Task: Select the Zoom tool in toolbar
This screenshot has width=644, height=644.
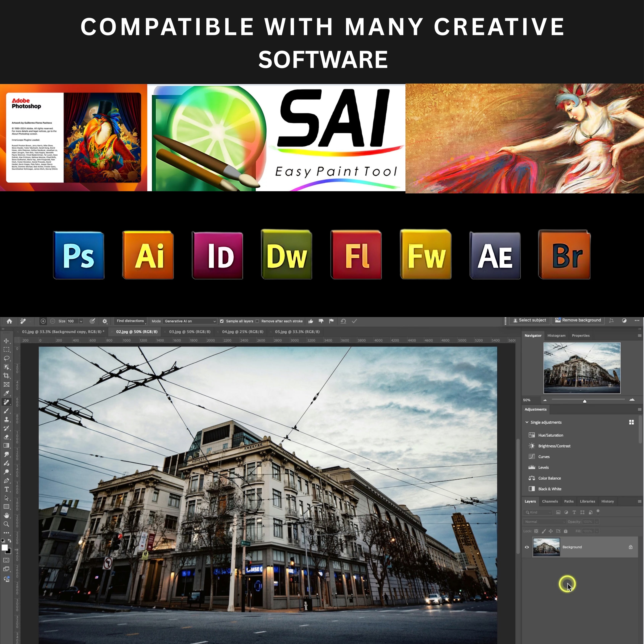Action: [6, 524]
